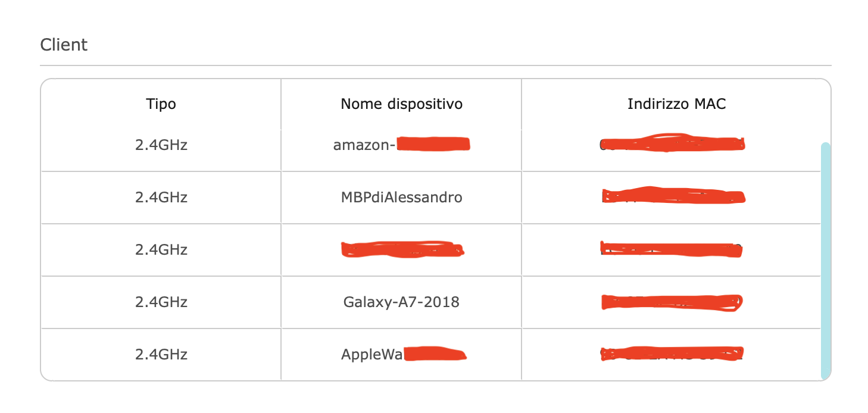Select the Nome dispositivo column header

coord(401,104)
